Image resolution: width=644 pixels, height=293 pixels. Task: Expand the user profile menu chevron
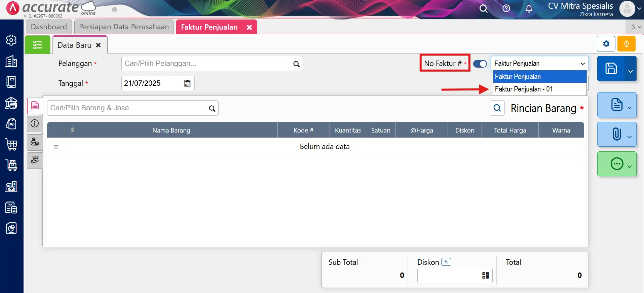[639, 9]
